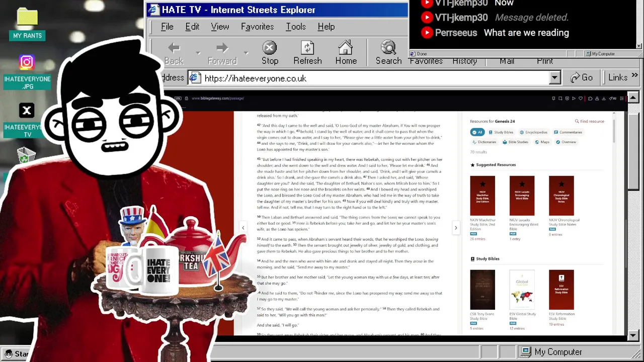Click the Go button next to address bar
Screen dimensions: 644x362
pos(582,78)
